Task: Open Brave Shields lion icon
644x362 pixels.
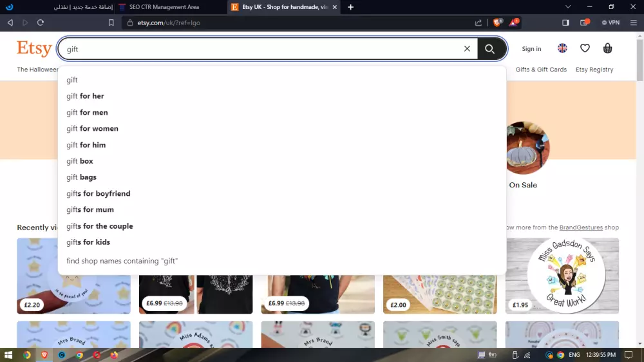Action: (x=497, y=22)
